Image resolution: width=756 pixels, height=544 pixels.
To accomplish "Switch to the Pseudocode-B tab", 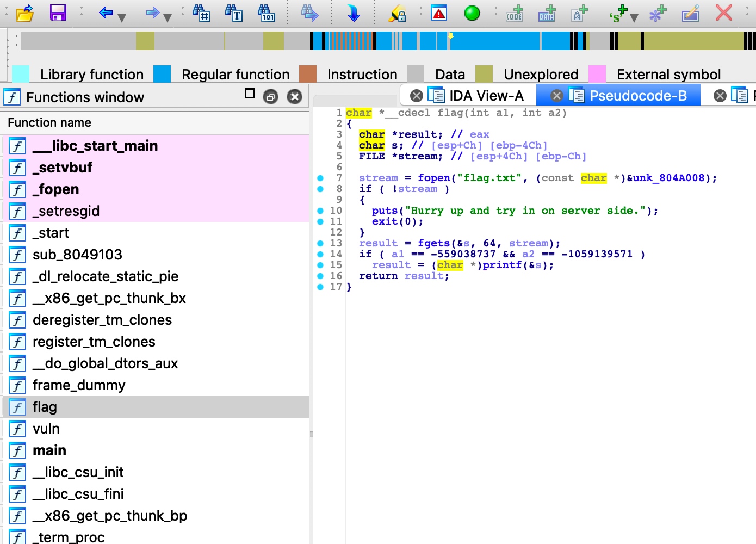I will (637, 96).
